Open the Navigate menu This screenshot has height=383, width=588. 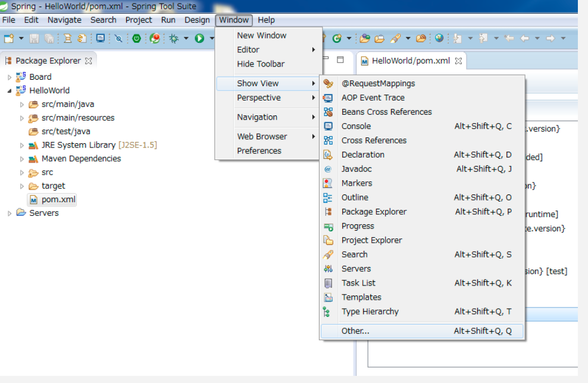click(x=64, y=20)
